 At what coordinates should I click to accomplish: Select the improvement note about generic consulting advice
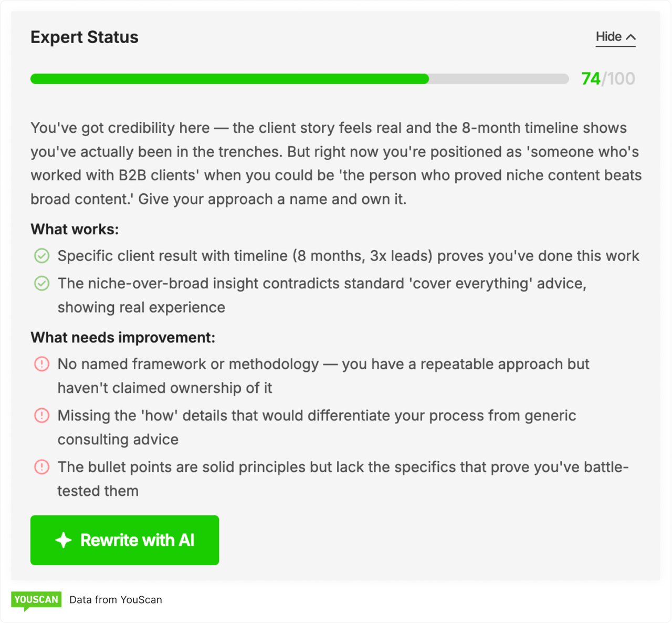tap(318, 427)
